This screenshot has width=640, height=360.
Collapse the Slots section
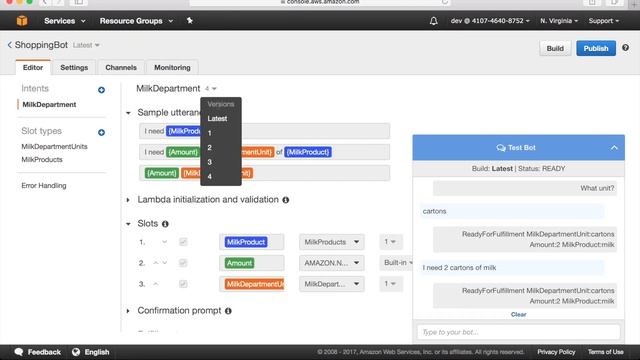(128, 224)
